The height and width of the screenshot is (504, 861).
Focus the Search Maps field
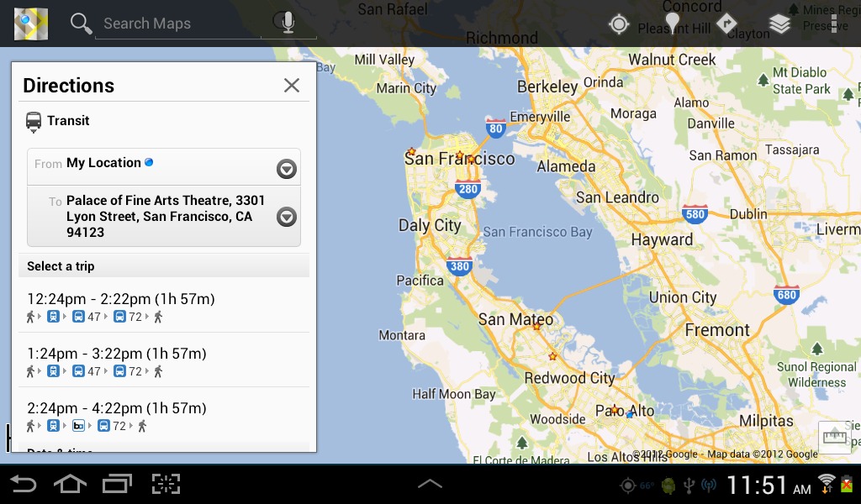pos(177,24)
